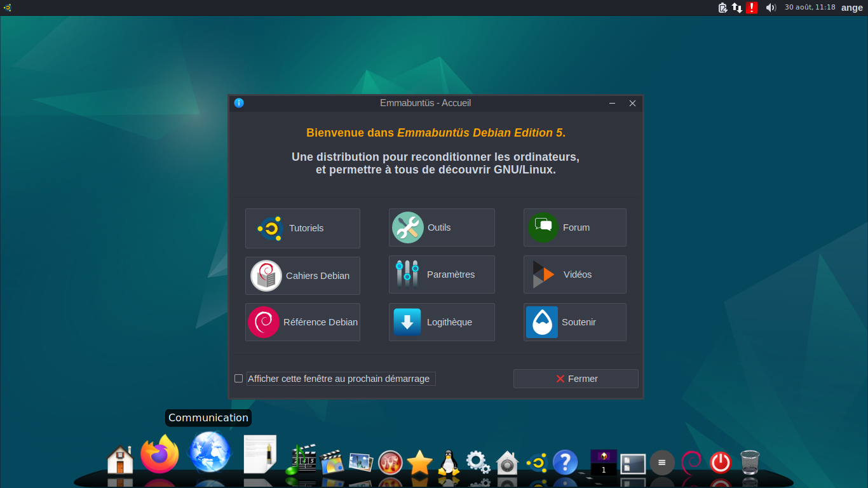Click the Emmabuntüs logo icon in the dock

point(536,463)
